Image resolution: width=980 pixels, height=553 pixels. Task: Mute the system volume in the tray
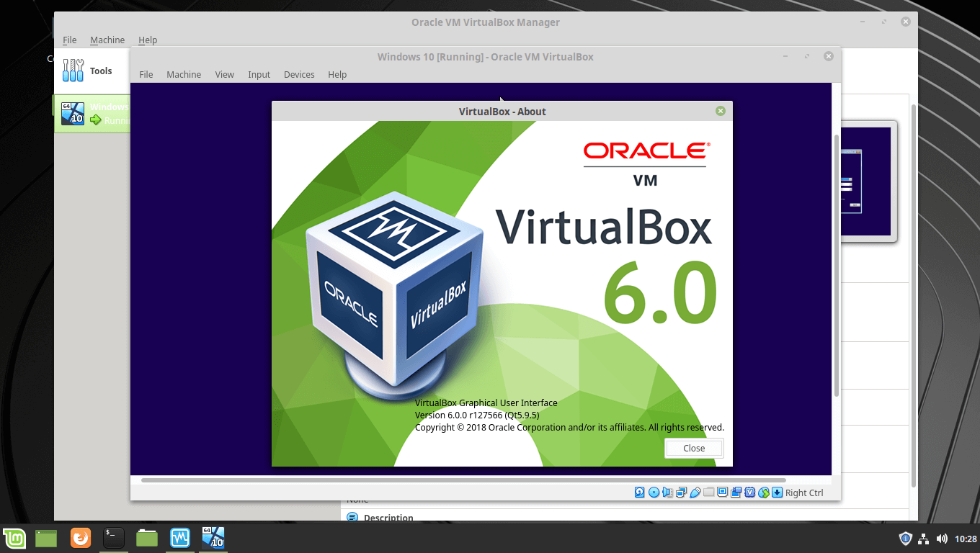[x=942, y=538]
